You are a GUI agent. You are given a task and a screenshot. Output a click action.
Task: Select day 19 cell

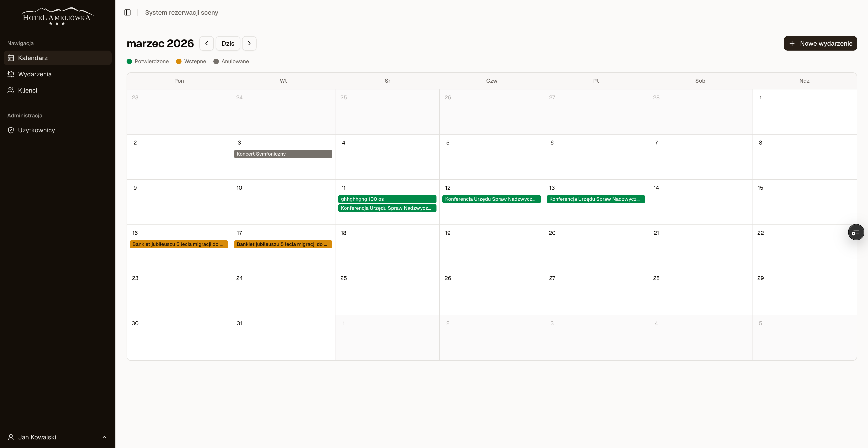(x=492, y=247)
